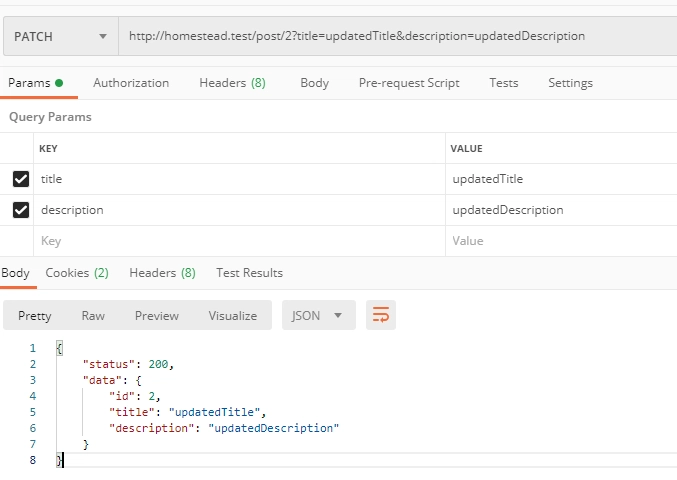Select the Pretty view button

click(x=35, y=315)
